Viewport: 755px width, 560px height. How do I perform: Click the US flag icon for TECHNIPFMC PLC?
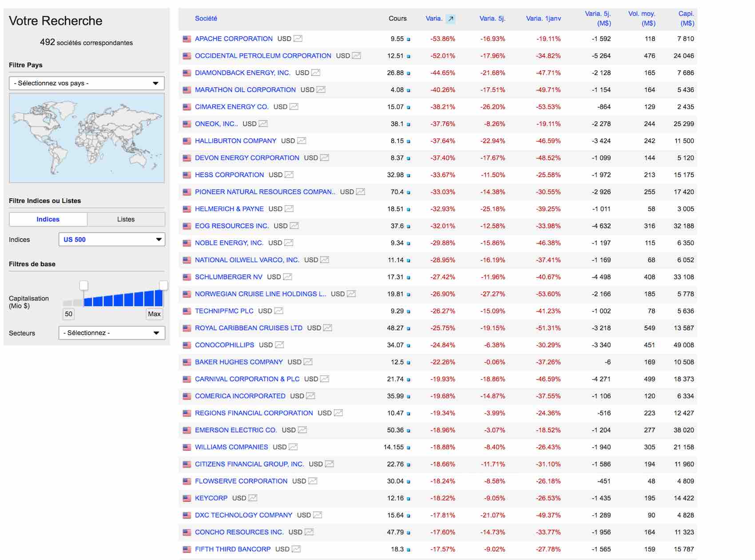pyautogui.click(x=187, y=311)
